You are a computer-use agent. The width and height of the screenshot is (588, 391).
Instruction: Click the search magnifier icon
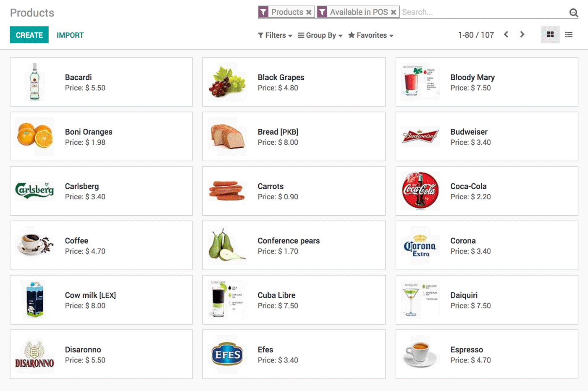pos(574,13)
